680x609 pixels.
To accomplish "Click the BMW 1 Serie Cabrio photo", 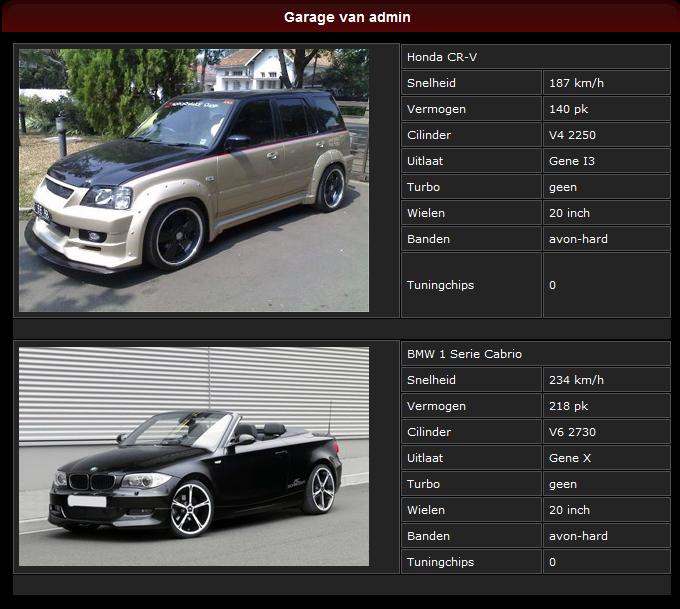I will click(194, 456).
